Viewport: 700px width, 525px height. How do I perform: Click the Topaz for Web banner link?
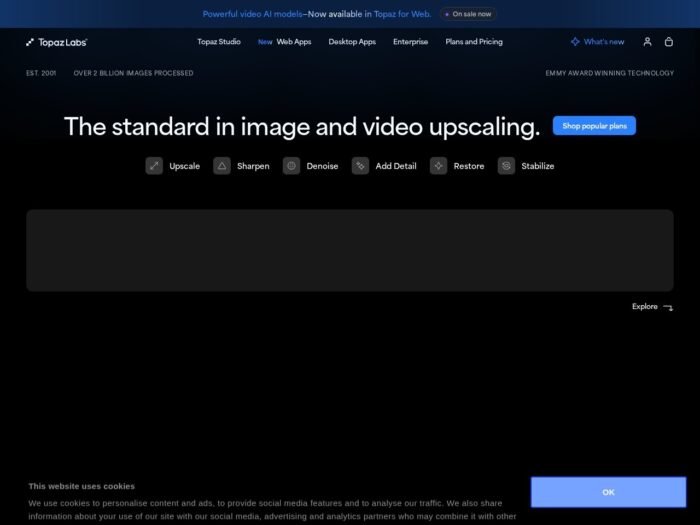pyautogui.click(x=402, y=14)
